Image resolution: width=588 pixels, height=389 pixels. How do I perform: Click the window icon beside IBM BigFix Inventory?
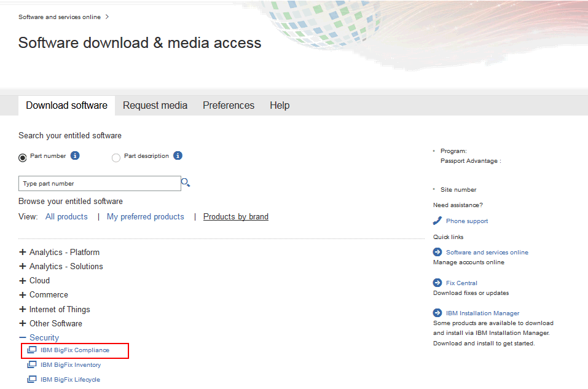point(32,364)
